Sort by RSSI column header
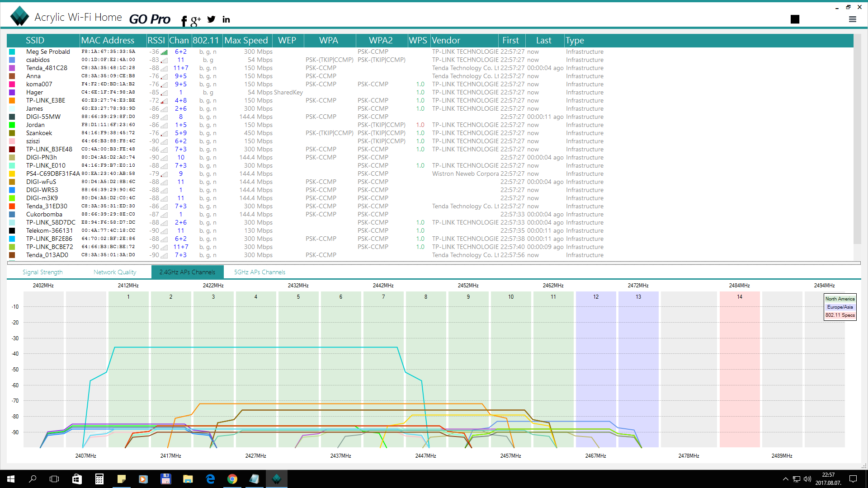This screenshot has width=868, height=488. point(156,40)
